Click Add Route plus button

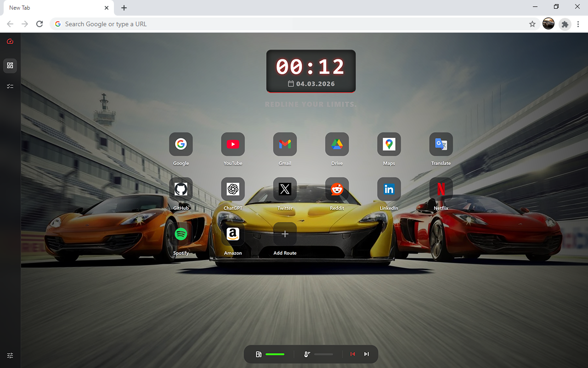(x=285, y=234)
